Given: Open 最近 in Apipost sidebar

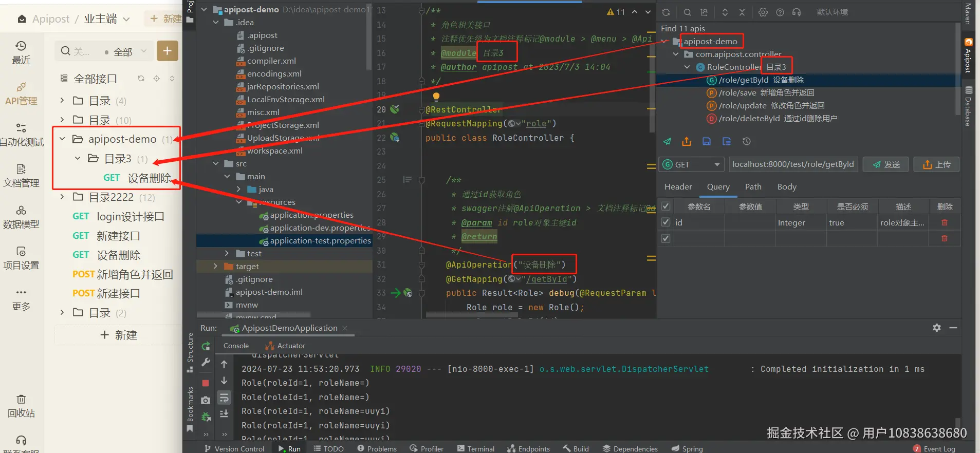Looking at the screenshot, I should pos(21,53).
